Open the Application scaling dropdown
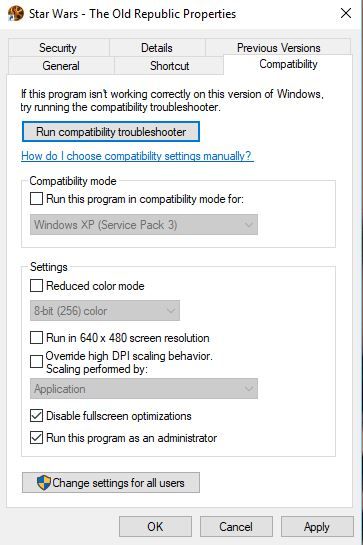Image resolution: width=363 pixels, height=545 pixels. click(x=144, y=389)
